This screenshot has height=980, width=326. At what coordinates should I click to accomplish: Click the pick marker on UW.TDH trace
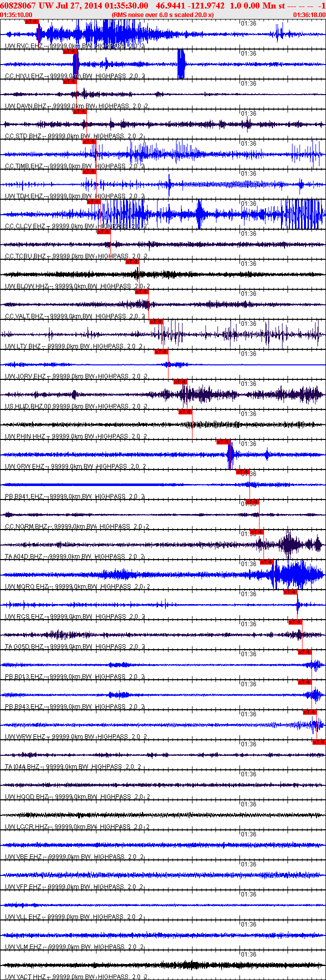pyautogui.click(x=89, y=171)
